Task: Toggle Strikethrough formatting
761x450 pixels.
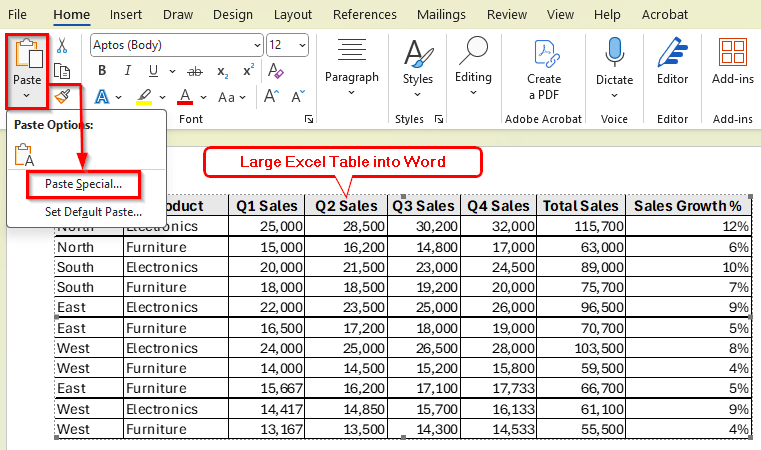Action: pos(194,71)
